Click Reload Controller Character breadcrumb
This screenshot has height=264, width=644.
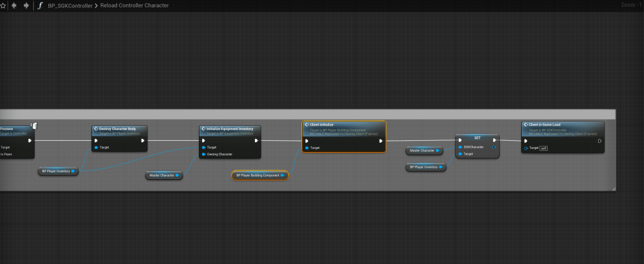[x=134, y=6]
